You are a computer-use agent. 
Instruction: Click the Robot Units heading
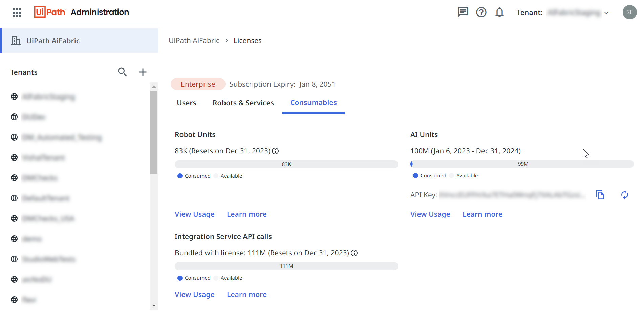[x=195, y=135]
